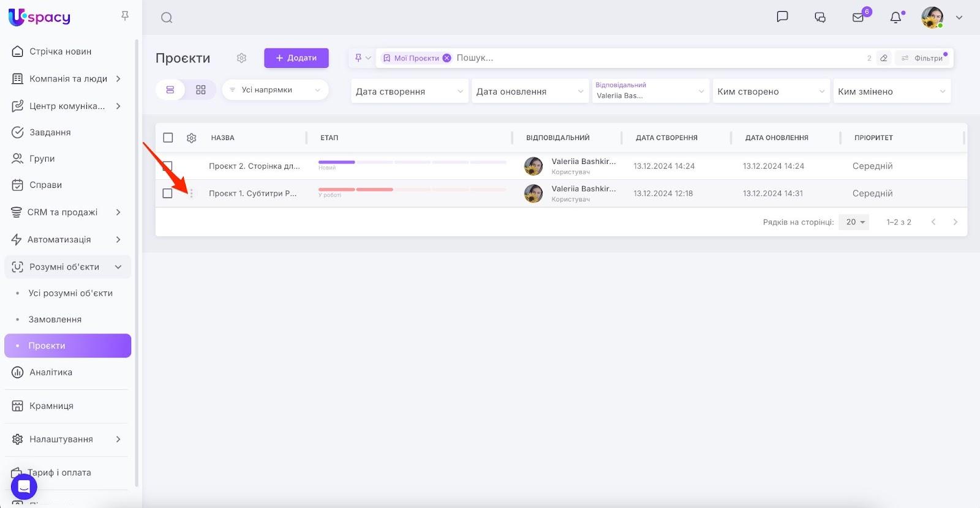Click the search magnifier icon in header

coord(167,18)
